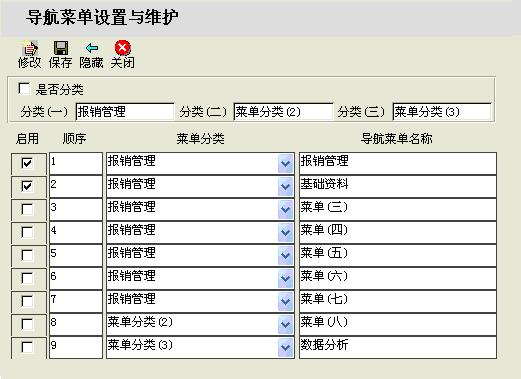
Task: Click the 顺序 field showing 4
Action: point(76,232)
